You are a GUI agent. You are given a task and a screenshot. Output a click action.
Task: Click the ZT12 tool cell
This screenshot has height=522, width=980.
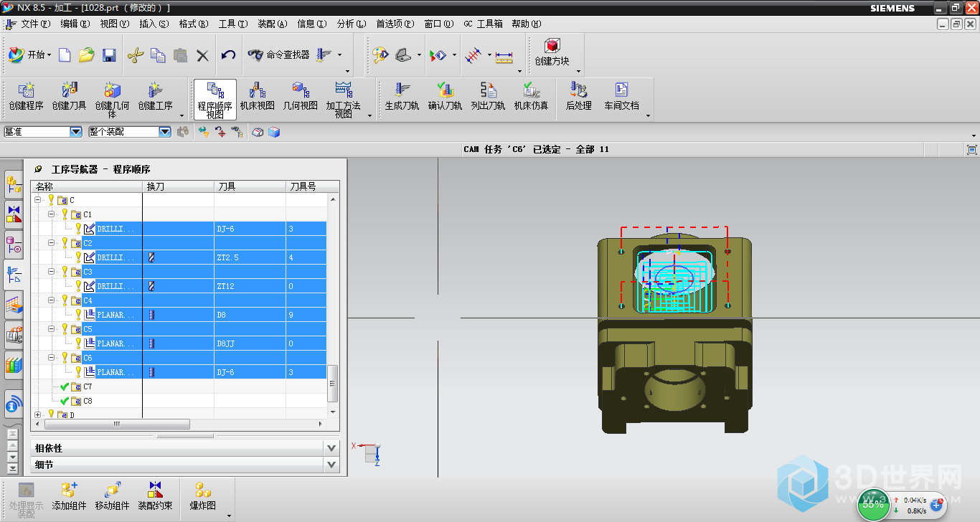[x=250, y=286]
